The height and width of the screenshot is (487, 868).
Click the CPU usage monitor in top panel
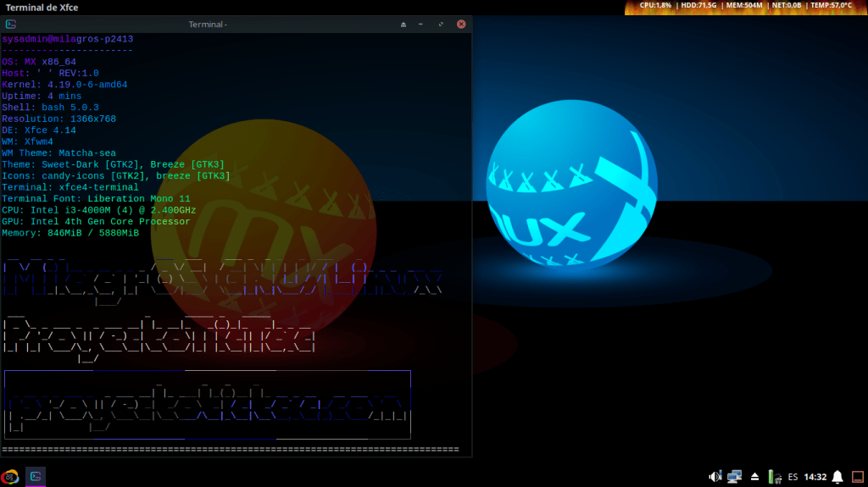click(x=655, y=5)
